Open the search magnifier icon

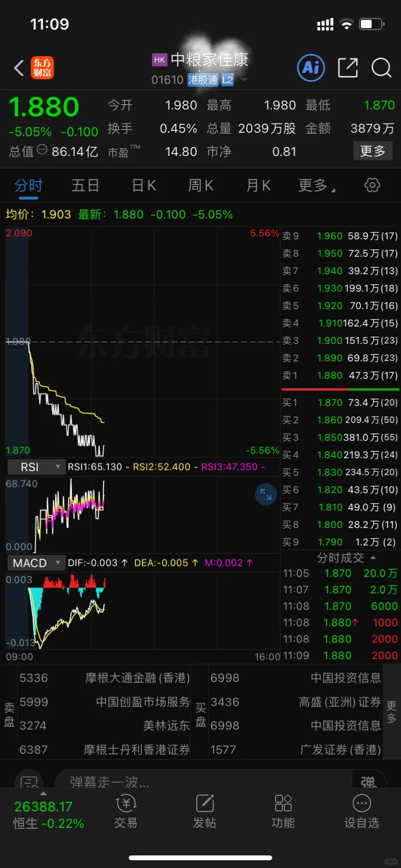(381, 68)
